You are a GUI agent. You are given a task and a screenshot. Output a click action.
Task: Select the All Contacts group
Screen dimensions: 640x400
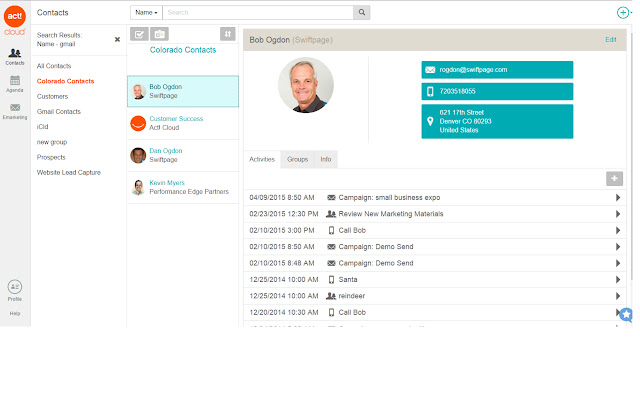[54, 66]
